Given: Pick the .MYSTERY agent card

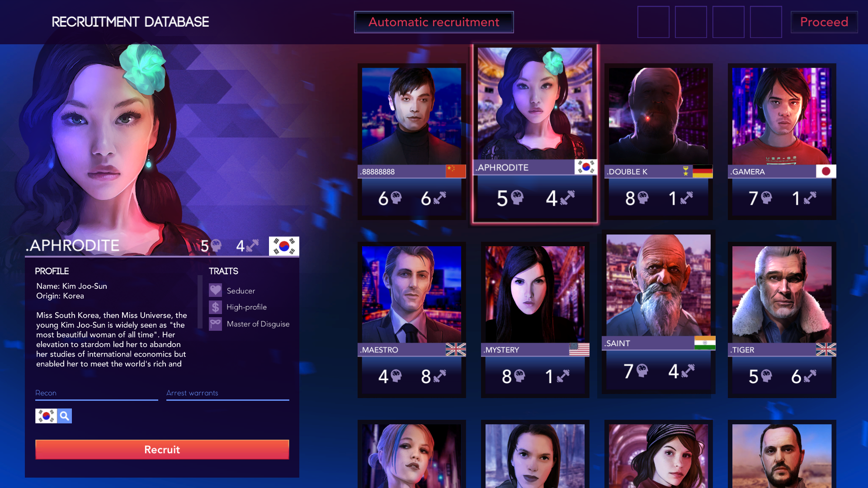Looking at the screenshot, I should pyautogui.click(x=535, y=320).
